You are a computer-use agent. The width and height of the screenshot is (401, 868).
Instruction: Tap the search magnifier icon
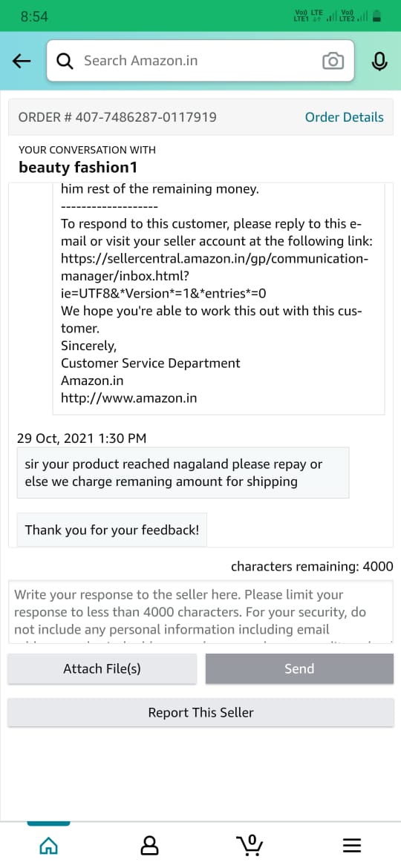pos(65,61)
